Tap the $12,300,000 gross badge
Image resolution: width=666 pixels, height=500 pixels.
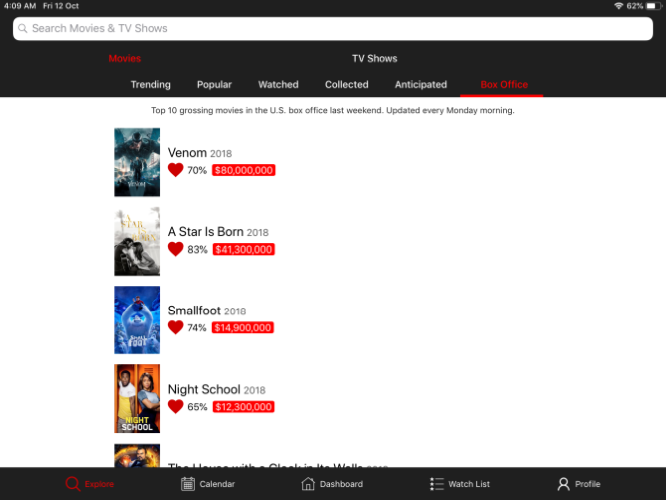pos(243,407)
